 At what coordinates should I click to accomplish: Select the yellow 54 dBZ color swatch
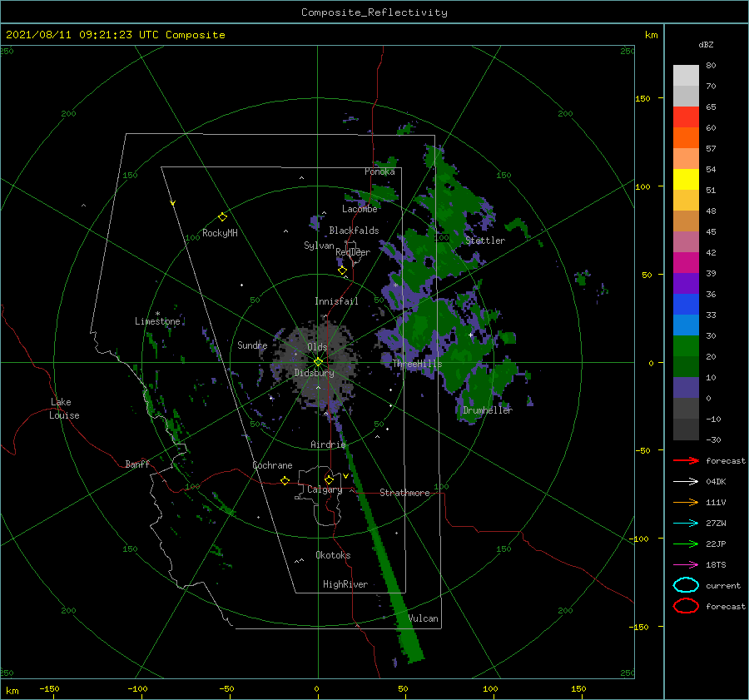tap(686, 179)
